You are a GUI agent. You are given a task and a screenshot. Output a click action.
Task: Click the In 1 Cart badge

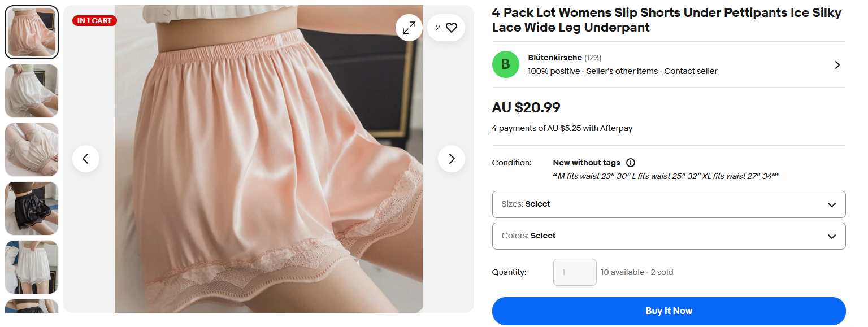pyautogui.click(x=94, y=21)
